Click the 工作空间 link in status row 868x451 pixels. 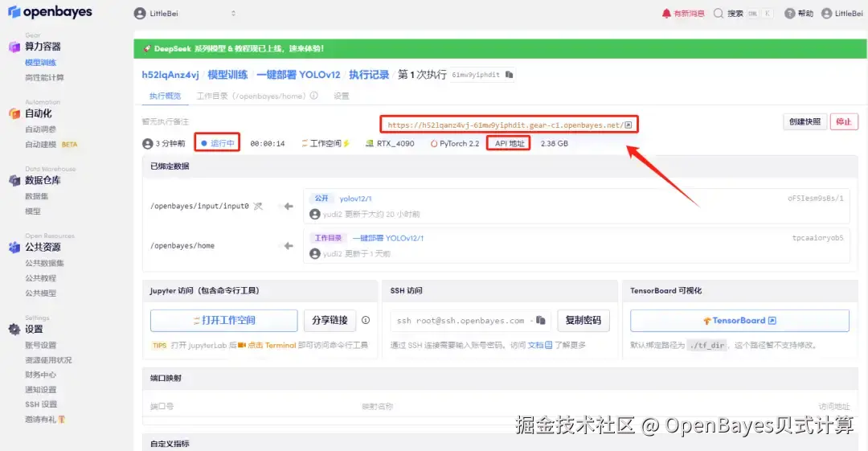pyautogui.click(x=325, y=143)
